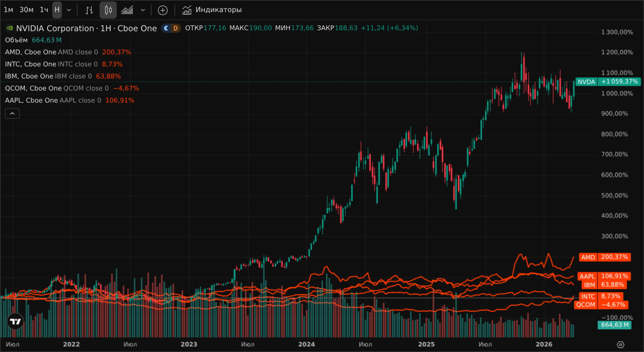Switch to the 30м timeframe
The width and height of the screenshot is (644, 352).
point(26,10)
